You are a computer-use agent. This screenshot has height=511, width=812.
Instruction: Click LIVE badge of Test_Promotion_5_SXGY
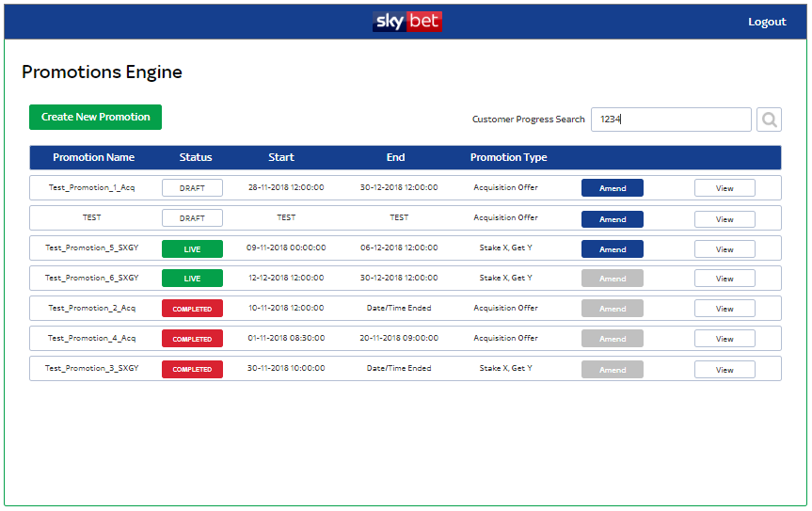(192, 249)
